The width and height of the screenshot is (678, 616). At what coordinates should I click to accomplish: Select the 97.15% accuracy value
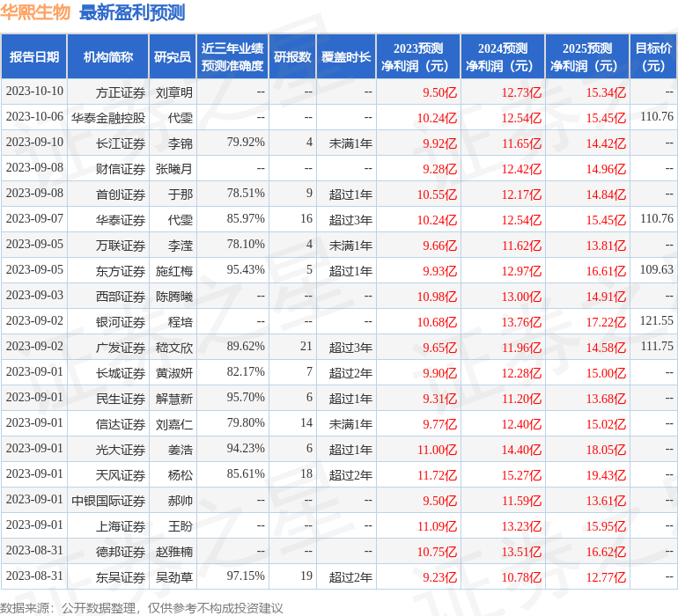click(246, 576)
